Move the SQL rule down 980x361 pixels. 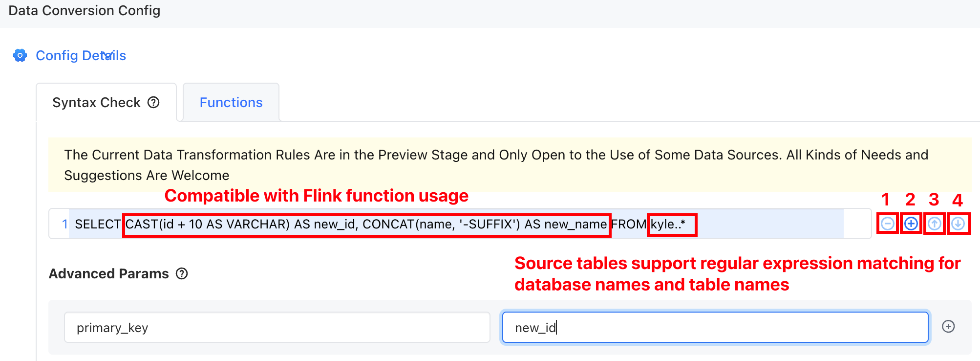[958, 224]
